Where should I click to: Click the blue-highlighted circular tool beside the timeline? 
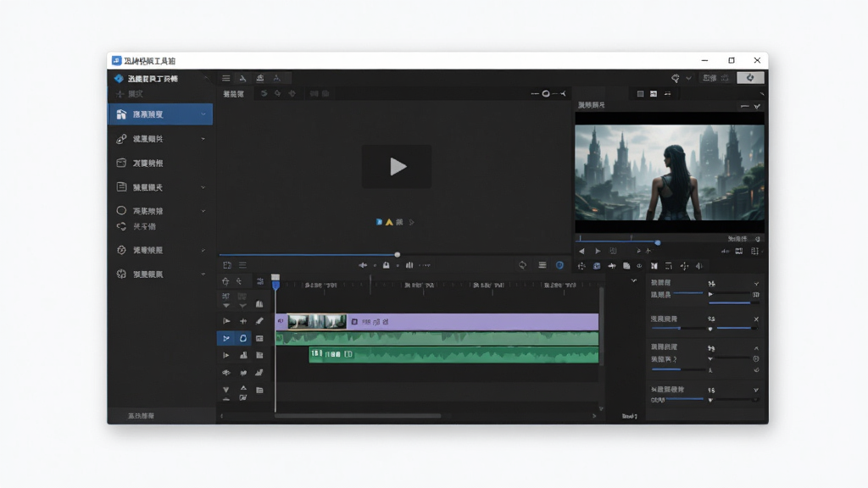243,338
